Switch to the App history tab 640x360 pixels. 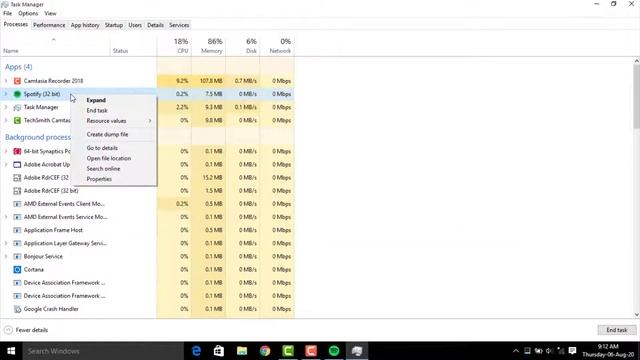click(85, 25)
